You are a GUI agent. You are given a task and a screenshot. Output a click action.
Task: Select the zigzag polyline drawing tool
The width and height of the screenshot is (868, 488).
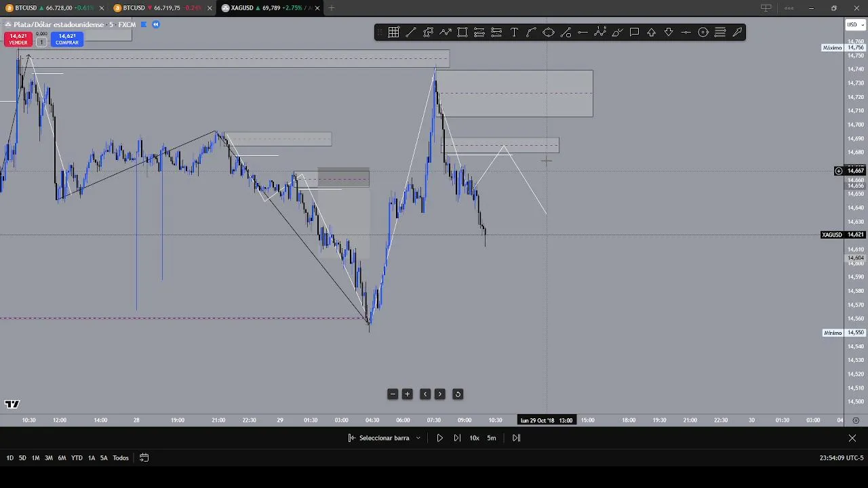pos(445,33)
